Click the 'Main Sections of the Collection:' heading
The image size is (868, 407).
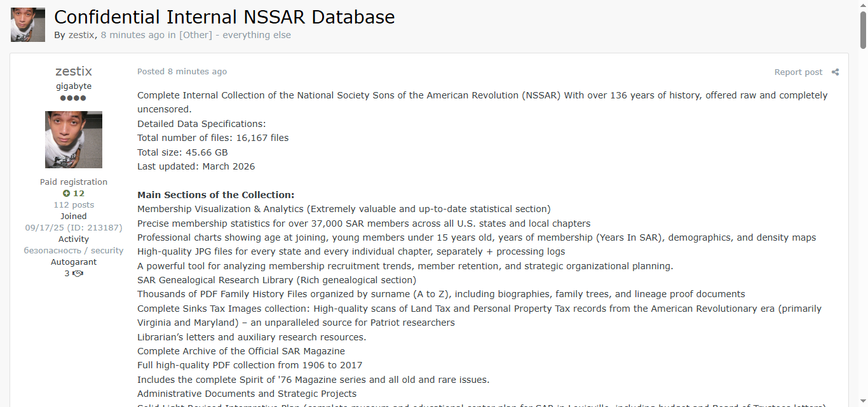216,195
